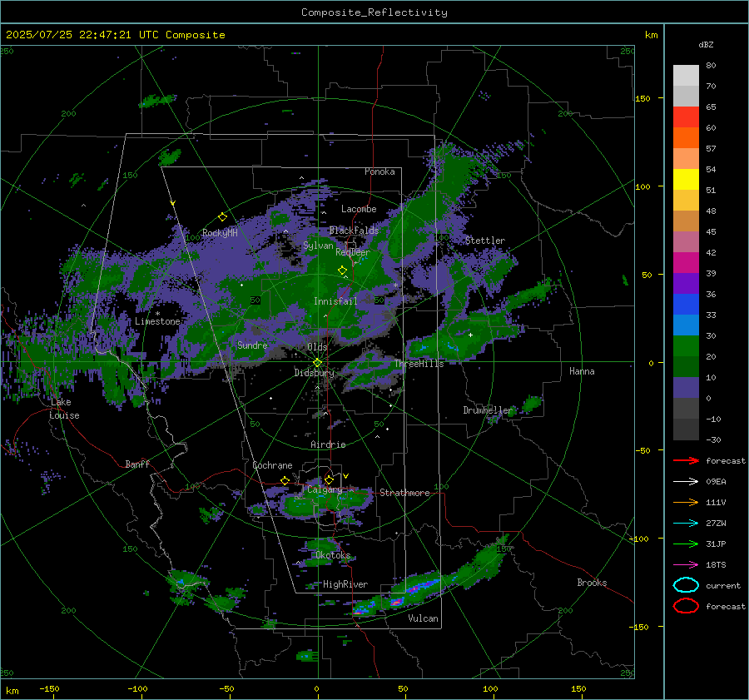The height and width of the screenshot is (700, 749).
Task: Click the Innisfail town label
Action: 335,301
